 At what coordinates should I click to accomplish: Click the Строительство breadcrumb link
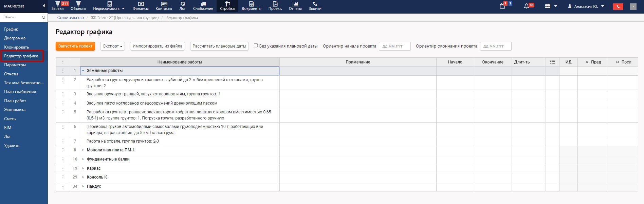pos(70,18)
